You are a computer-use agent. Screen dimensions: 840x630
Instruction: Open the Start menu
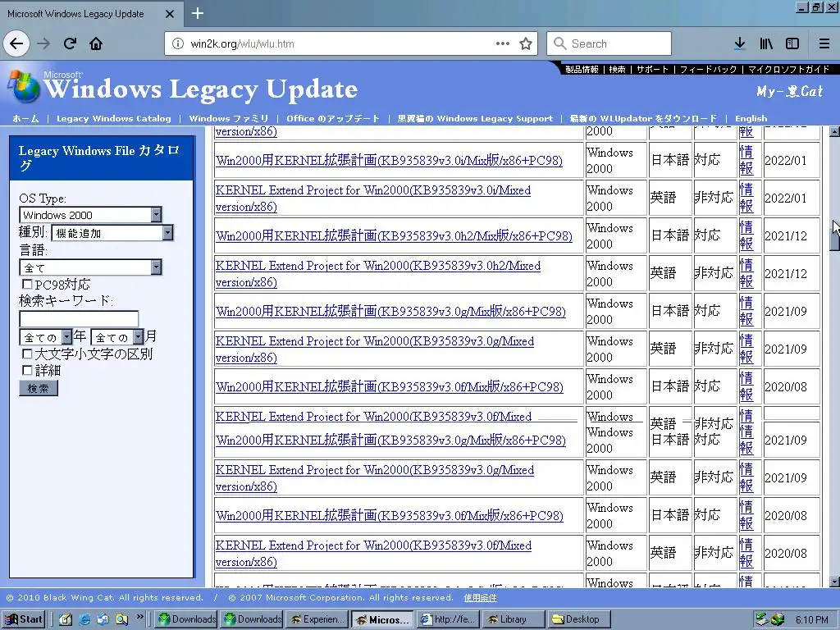click(23, 619)
